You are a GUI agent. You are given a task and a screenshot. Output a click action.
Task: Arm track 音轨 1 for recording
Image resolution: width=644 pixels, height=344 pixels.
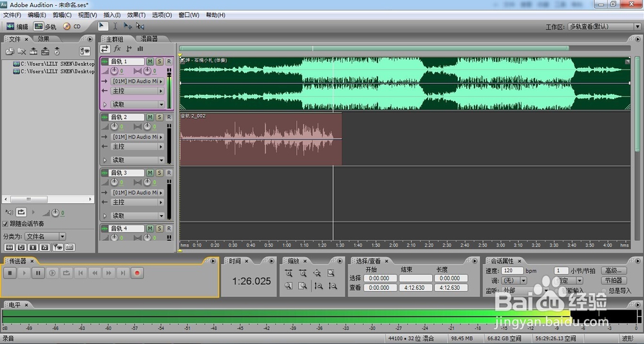(x=169, y=62)
